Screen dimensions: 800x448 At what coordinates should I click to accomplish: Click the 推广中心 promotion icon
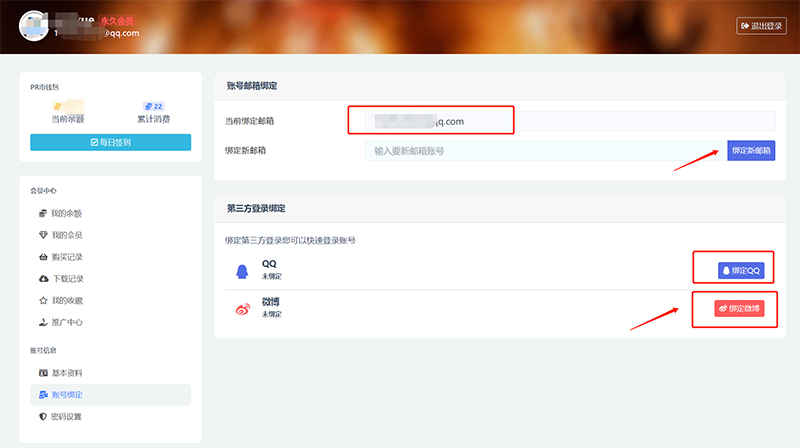point(43,322)
